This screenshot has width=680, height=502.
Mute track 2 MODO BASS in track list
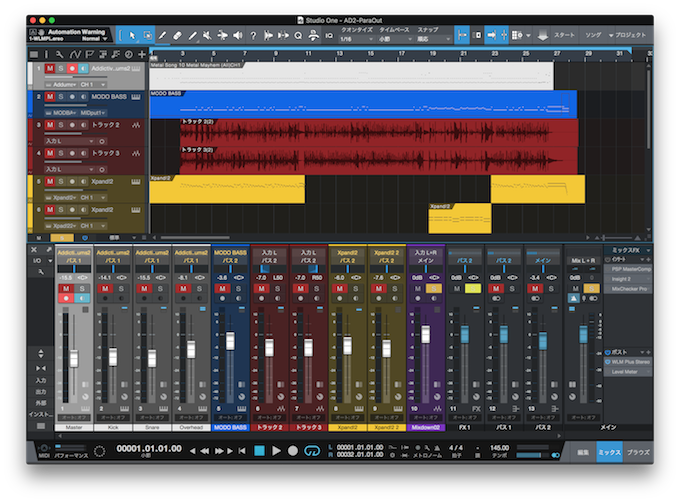point(50,97)
